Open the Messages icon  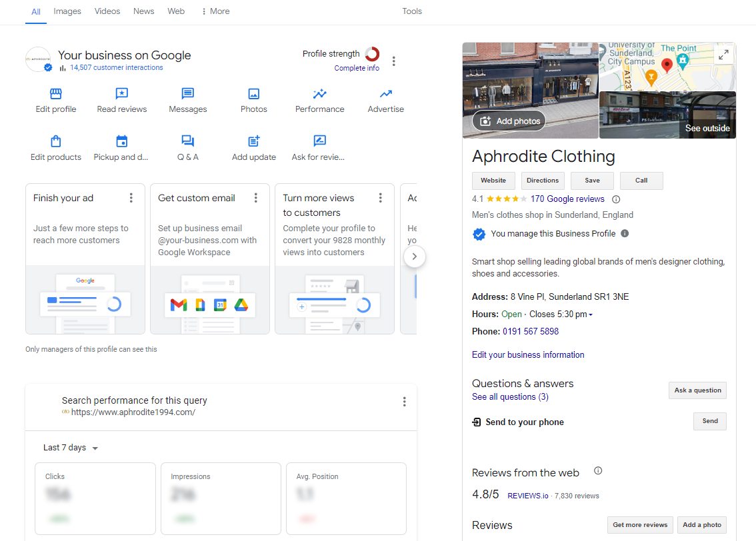[x=188, y=94]
